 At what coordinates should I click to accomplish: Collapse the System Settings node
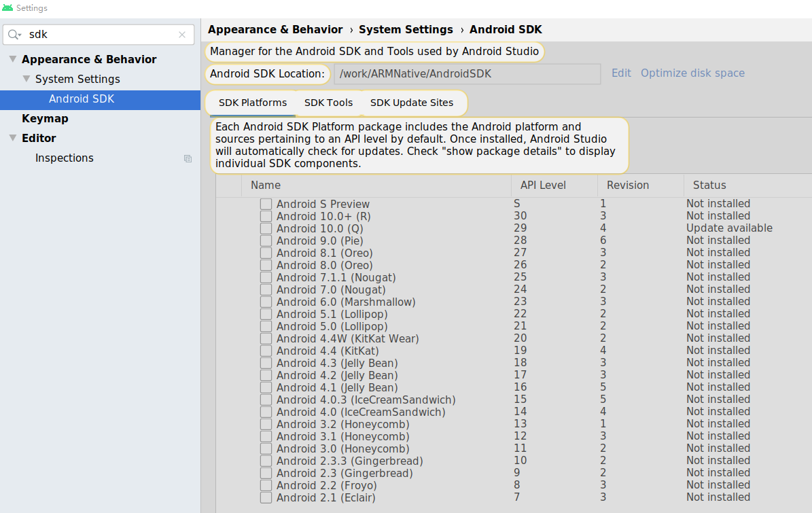pyautogui.click(x=27, y=79)
